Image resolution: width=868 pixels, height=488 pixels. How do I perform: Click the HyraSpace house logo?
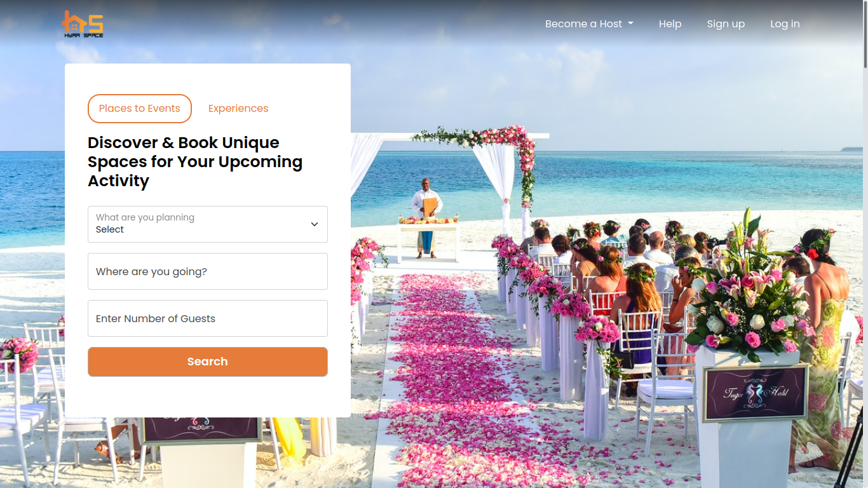[x=83, y=24]
